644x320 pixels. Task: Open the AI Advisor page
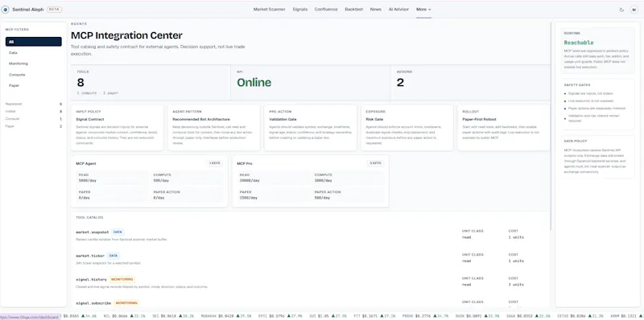click(398, 10)
